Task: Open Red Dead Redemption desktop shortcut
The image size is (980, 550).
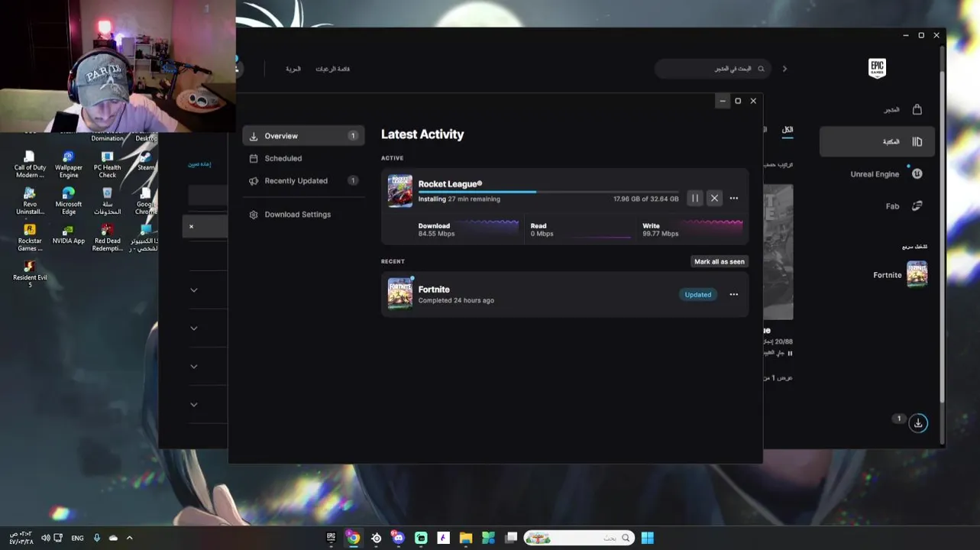Action: coord(107,238)
